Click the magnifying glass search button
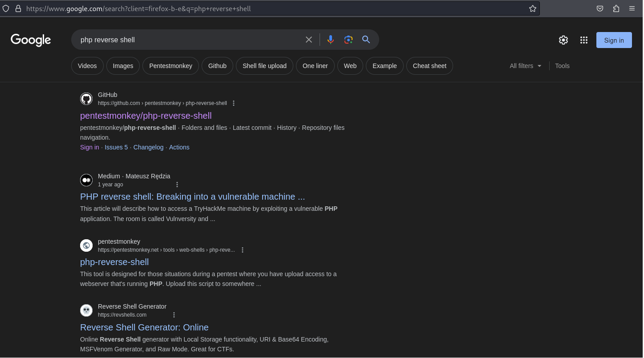This screenshot has height=358, width=644. click(x=366, y=40)
